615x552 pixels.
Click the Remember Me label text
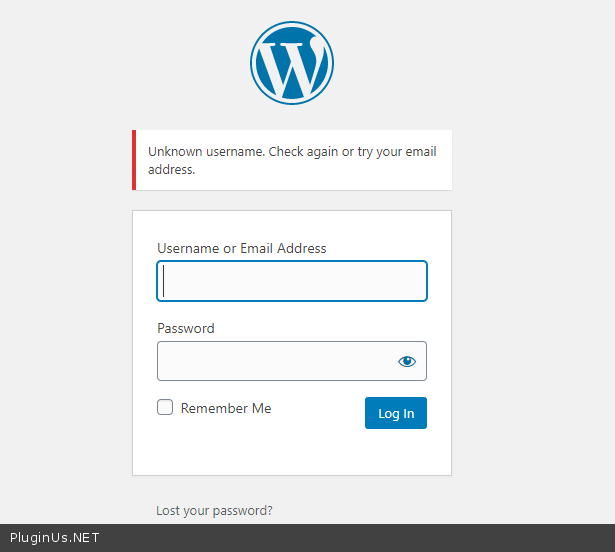226,408
